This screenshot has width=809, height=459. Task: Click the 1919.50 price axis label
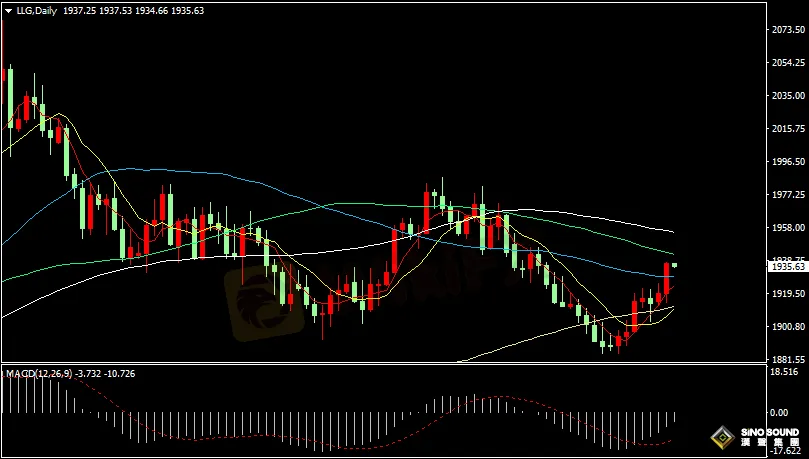pyautogui.click(x=787, y=293)
